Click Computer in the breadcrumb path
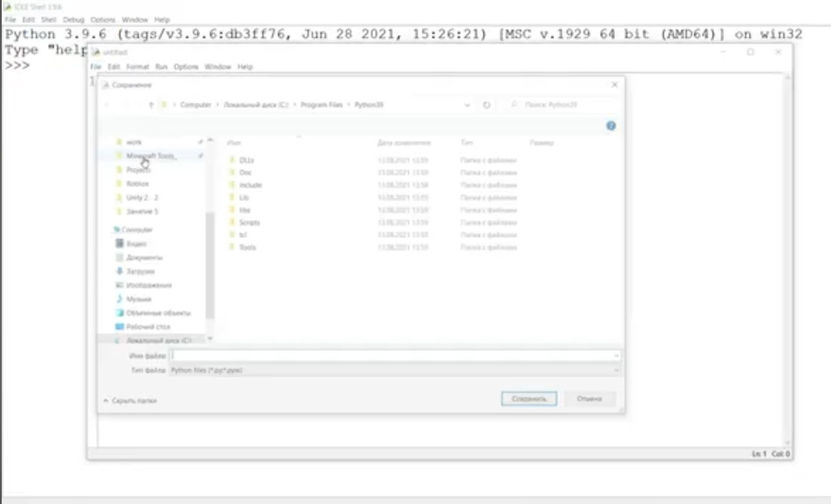Viewport: 831px width, 504px height. 196,104
